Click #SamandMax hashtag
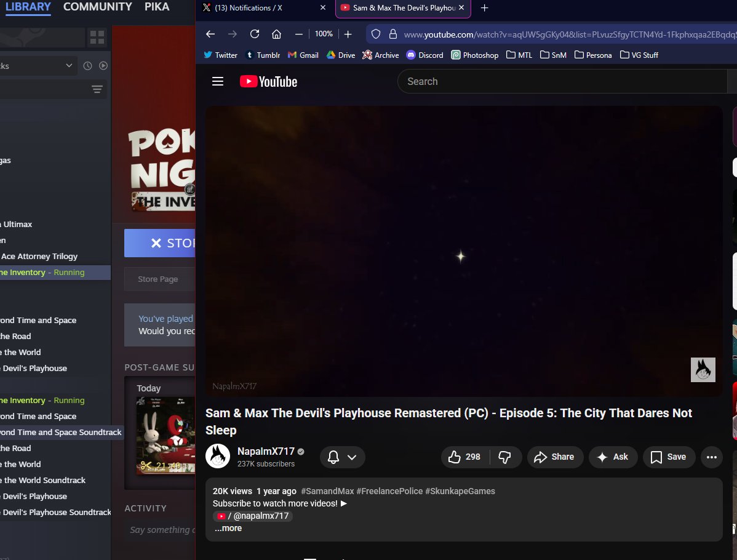737x560 pixels. click(x=327, y=491)
